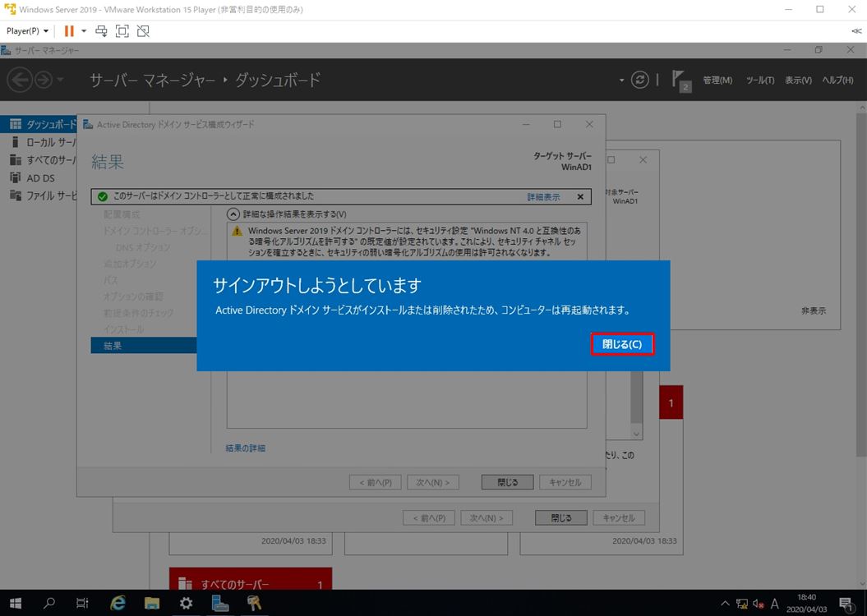Image resolution: width=867 pixels, height=616 pixels.
Task: Refresh the Server Manager dashboard
Action: click(639, 80)
